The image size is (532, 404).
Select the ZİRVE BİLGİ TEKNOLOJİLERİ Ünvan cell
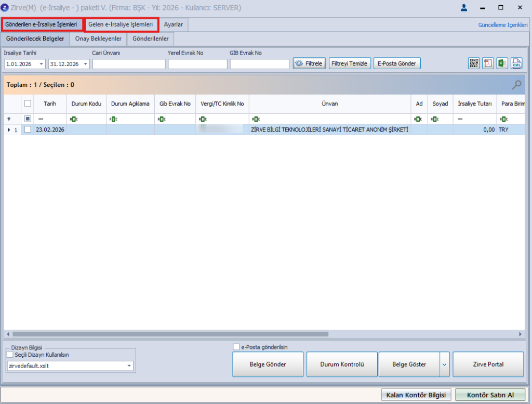[x=330, y=129]
